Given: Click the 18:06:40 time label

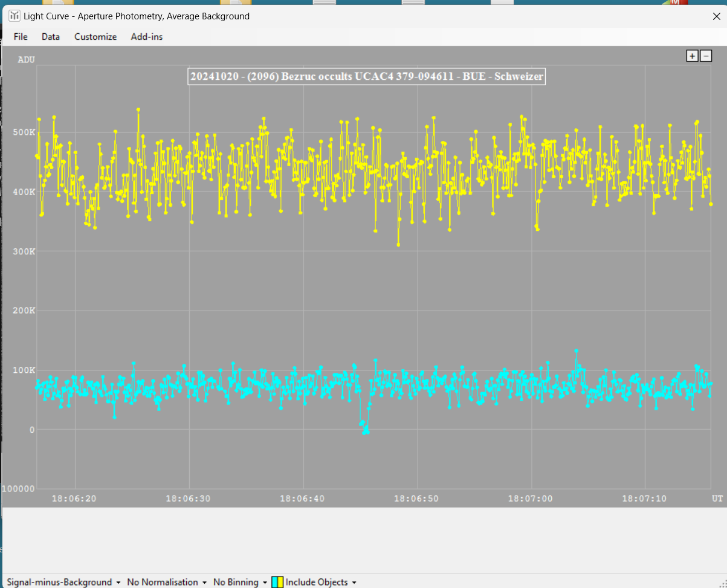Looking at the screenshot, I should click(x=302, y=499).
